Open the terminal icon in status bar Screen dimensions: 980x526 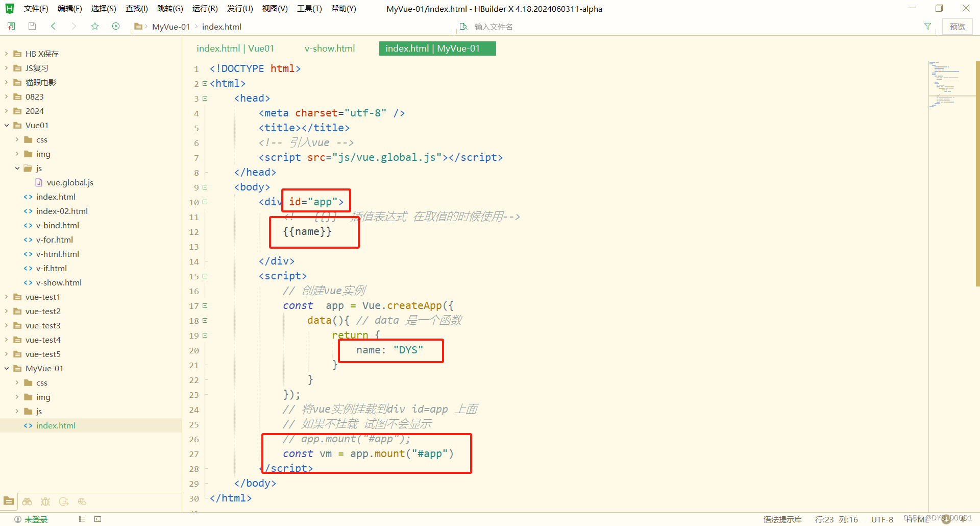point(98,519)
